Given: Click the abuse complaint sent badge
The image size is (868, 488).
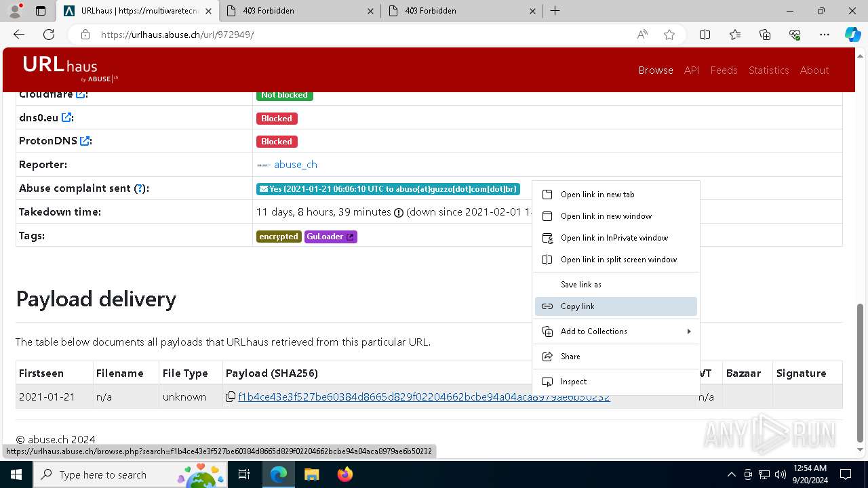Looking at the screenshot, I should point(388,189).
